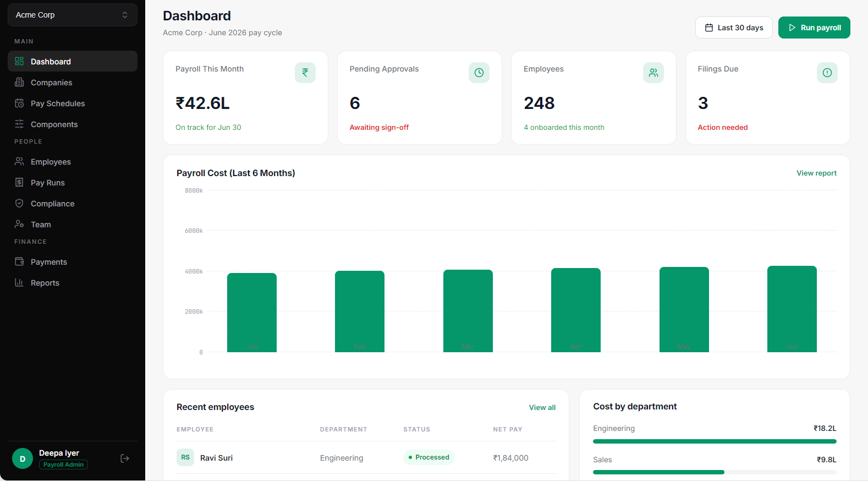Click the users icon on Employees card
The width and height of the screenshot is (868, 481).
pos(653,73)
